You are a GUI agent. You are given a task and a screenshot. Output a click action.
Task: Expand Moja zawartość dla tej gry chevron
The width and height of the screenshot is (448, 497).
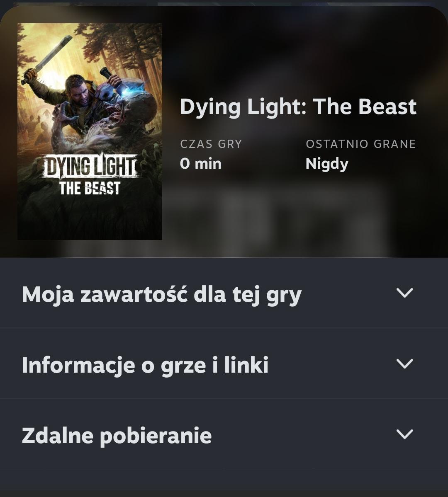click(x=404, y=293)
